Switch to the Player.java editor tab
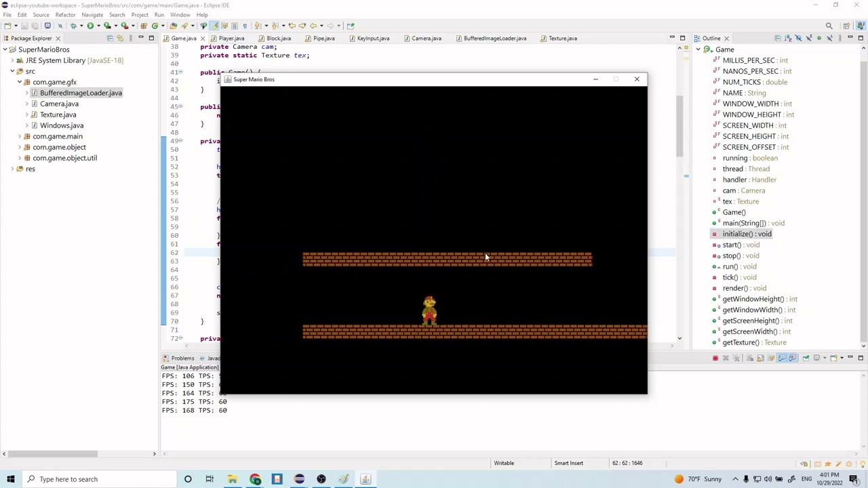Viewport: 868px width, 488px height. coord(231,39)
